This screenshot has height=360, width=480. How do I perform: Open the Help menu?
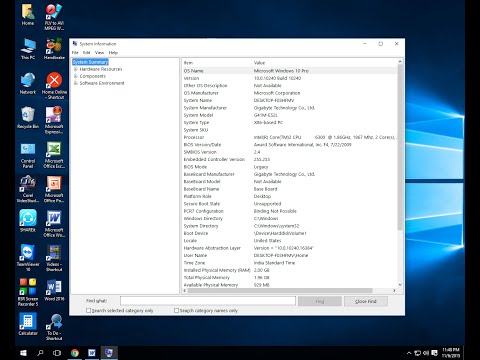tap(113, 53)
